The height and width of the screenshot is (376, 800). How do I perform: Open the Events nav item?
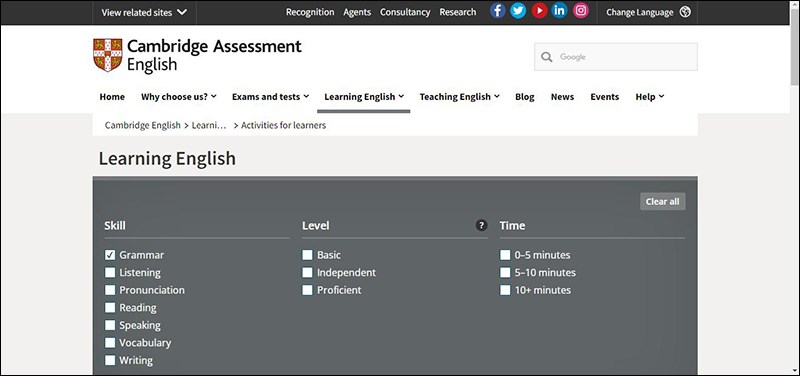click(x=605, y=96)
